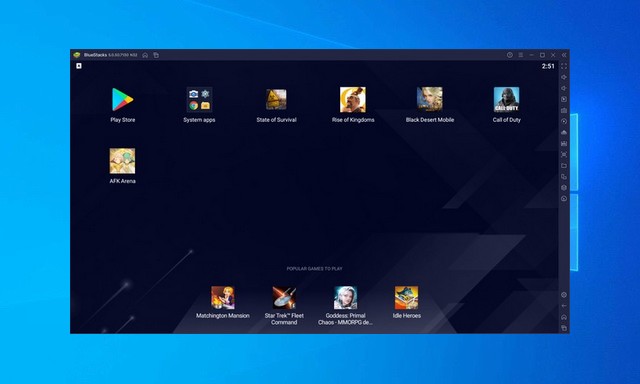Image resolution: width=640 pixels, height=384 pixels.
Task: Open settings gear at sidebar bottom
Action: pos(564,295)
